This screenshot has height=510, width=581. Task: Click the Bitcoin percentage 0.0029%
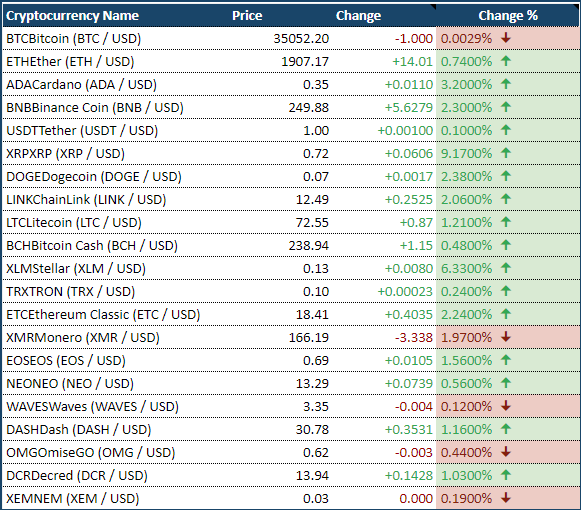coord(466,39)
